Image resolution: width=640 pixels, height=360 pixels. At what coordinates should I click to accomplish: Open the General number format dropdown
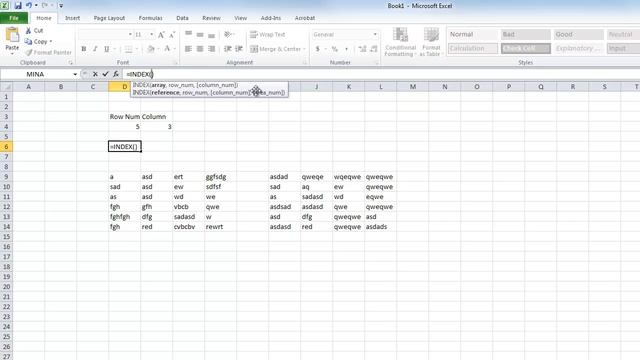point(375,34)
